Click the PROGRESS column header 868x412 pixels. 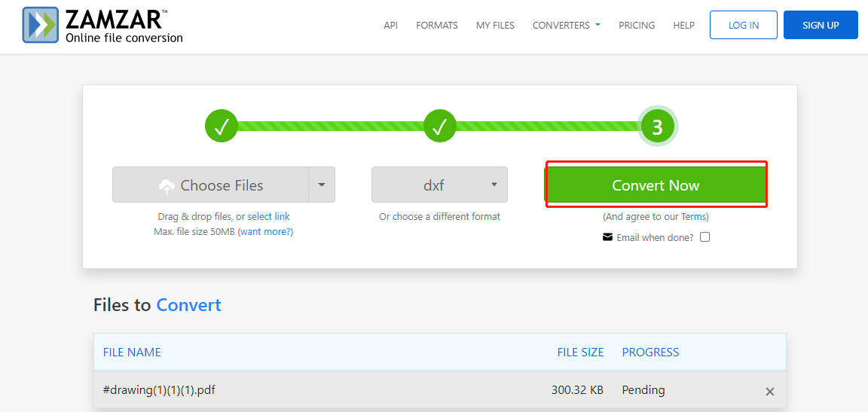point(650,352)
